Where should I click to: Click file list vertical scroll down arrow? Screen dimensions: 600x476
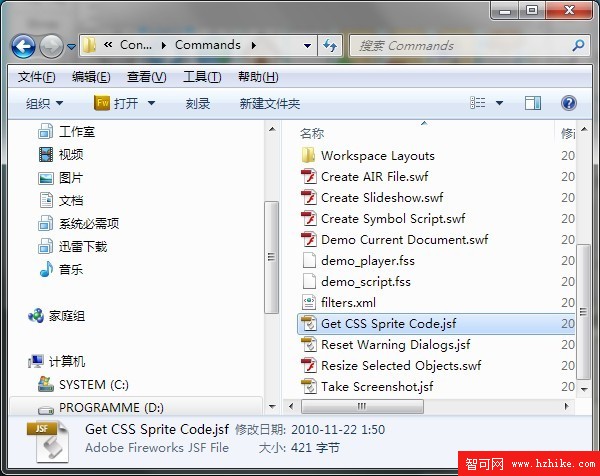[x=584, y=390]
